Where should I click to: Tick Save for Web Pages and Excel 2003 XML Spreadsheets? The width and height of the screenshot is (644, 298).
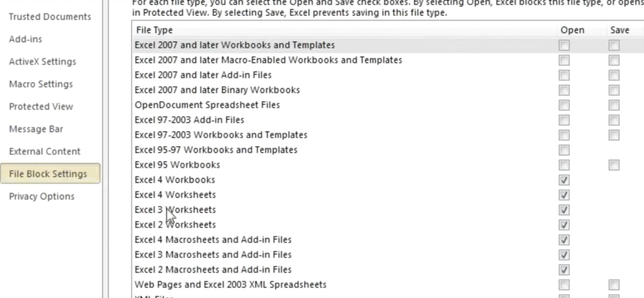coord(614,285)
